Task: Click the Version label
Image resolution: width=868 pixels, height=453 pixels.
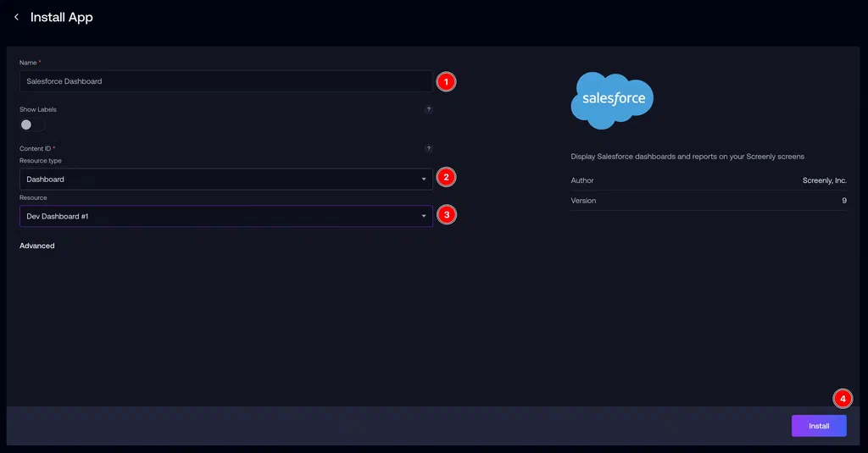Action: (583, 201)
